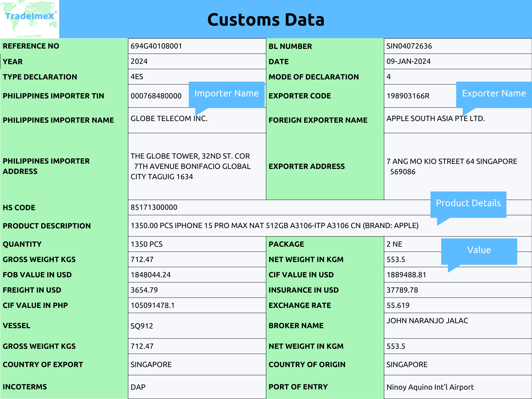Select CIF PHP value 105091478.1

[153, 305]
